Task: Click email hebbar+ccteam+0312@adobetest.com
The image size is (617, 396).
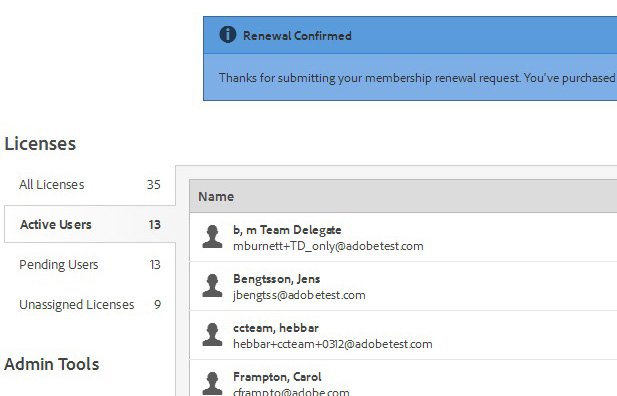Action: coord(333,344)
